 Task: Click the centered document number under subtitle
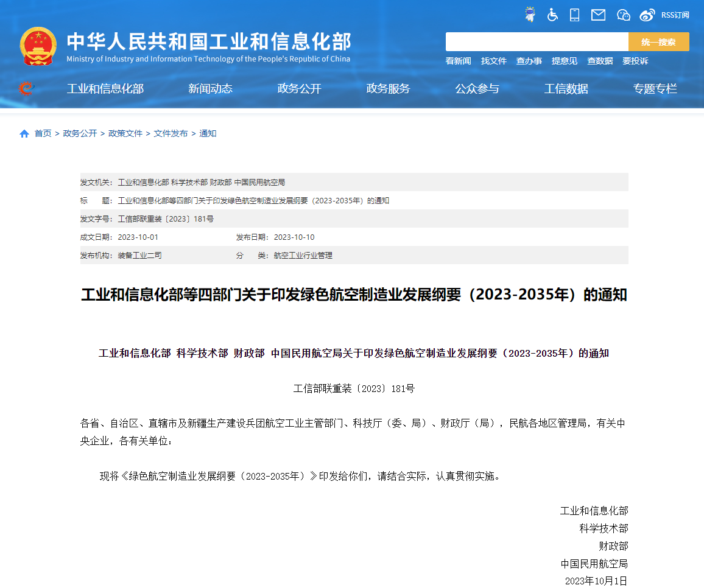click(x=354, y=389)
